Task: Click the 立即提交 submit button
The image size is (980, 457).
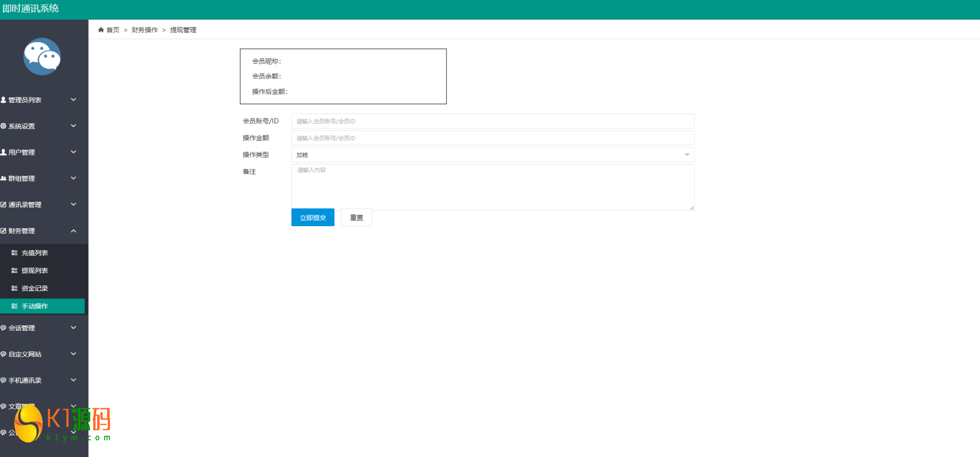Action: point(313,218)
